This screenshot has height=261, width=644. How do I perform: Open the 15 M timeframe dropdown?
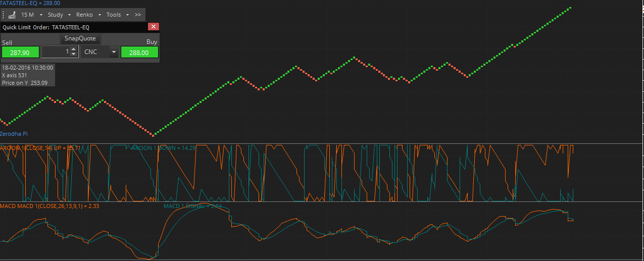click(31, 15)
